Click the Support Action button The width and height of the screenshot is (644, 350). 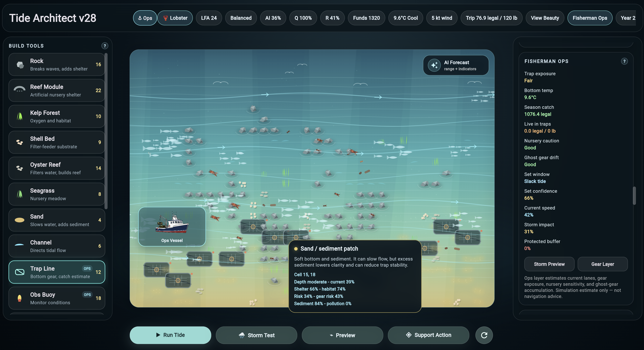click(x=428, y=335)
